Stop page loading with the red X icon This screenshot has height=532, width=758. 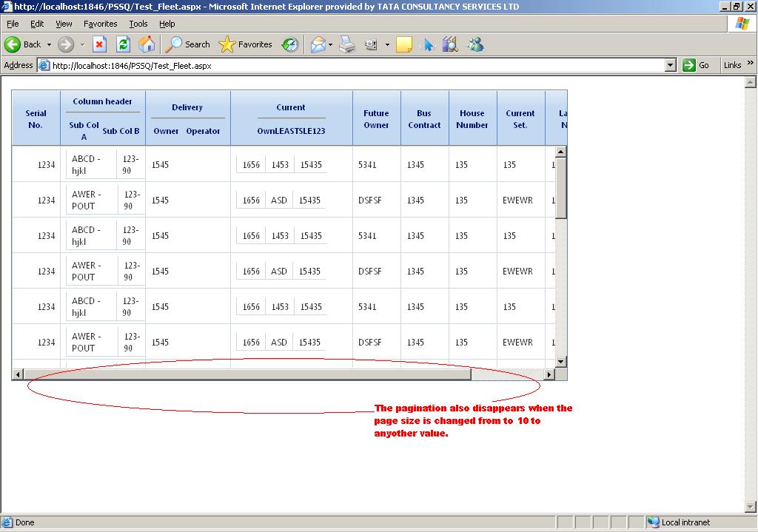point(99,44)
